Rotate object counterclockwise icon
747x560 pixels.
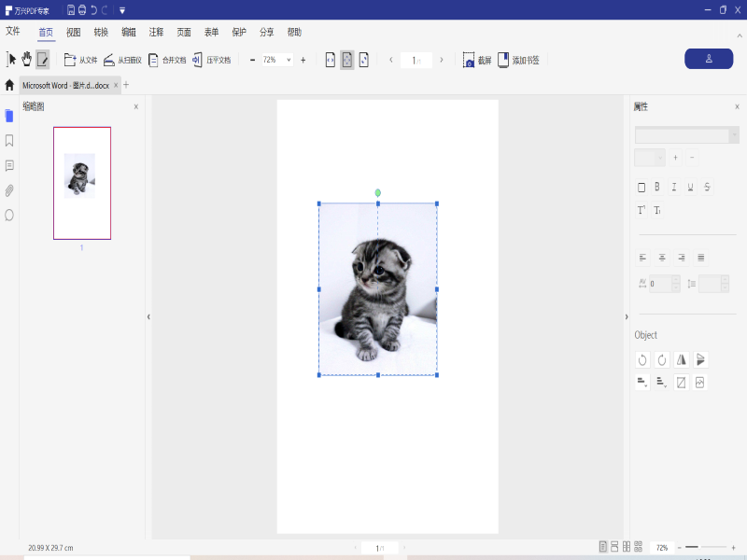tap(642, 359)
